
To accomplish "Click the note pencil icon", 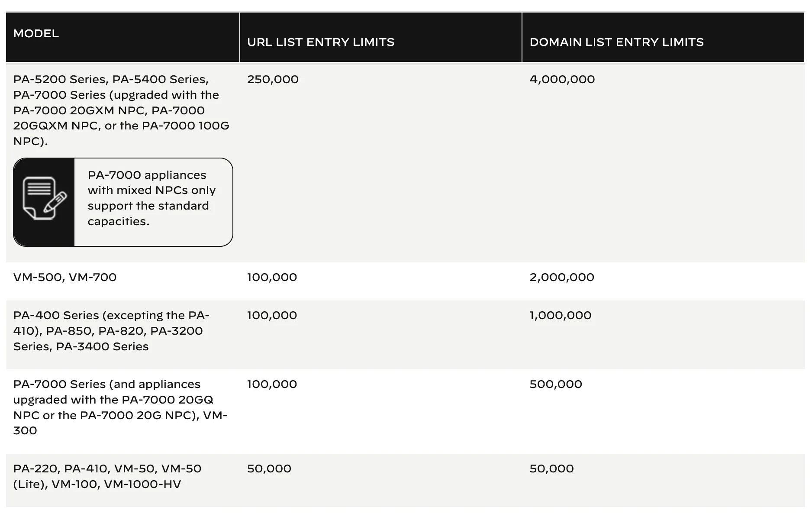I will (x=45, y=198).
